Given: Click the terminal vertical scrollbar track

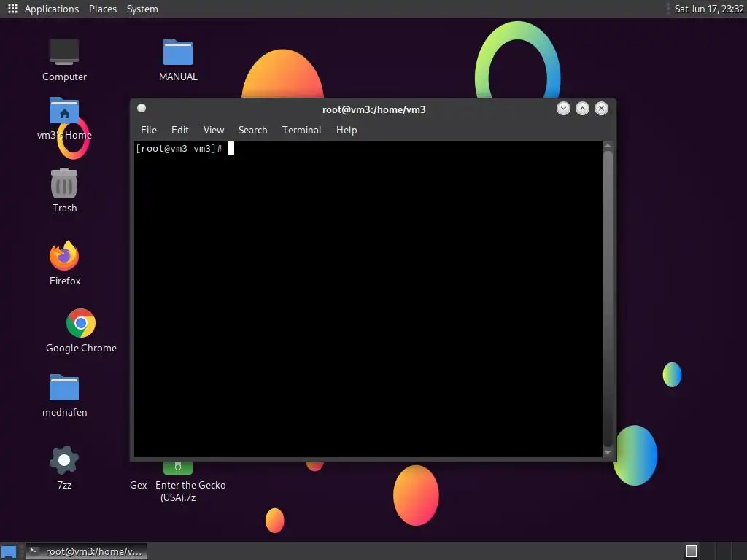Looking at the screenshot, I should [608, 298].
